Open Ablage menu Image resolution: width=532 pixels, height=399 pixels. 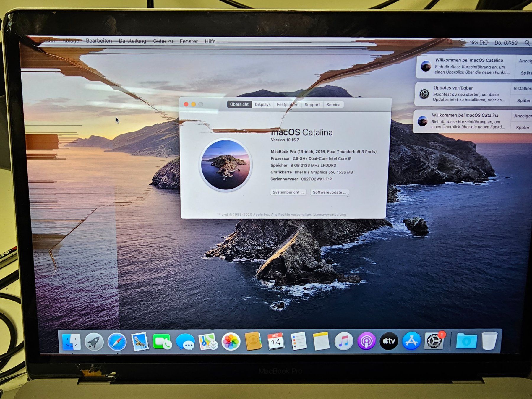(71, 41)
